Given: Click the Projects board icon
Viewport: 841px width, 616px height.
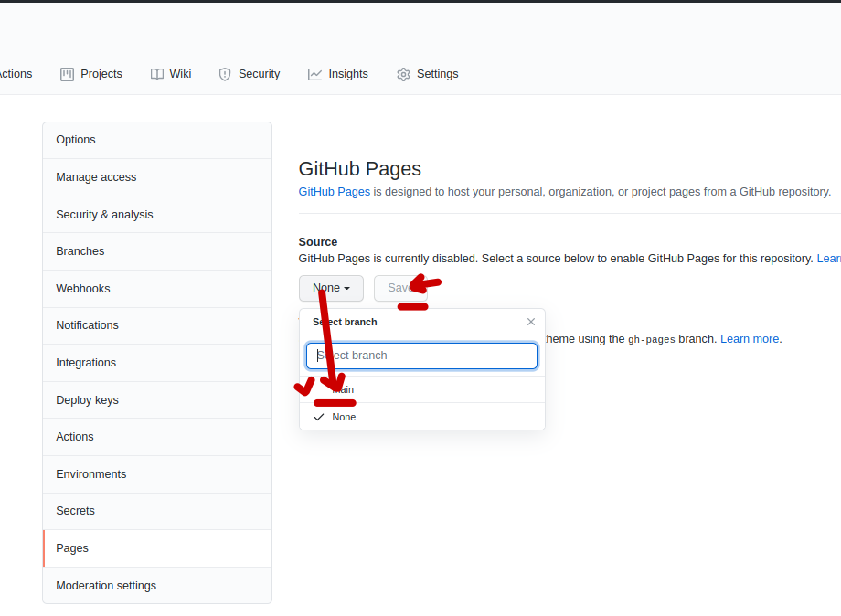Looking at the screenshot, I should [x=67, y=75].
